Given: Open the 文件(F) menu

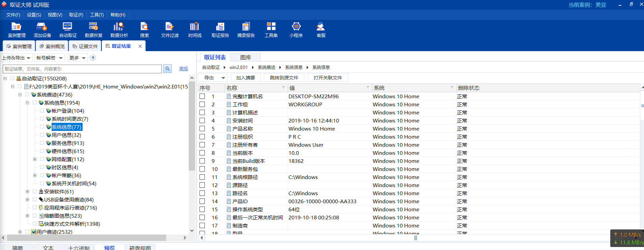Looking at the screenshot, I should [x=13, y=15].
